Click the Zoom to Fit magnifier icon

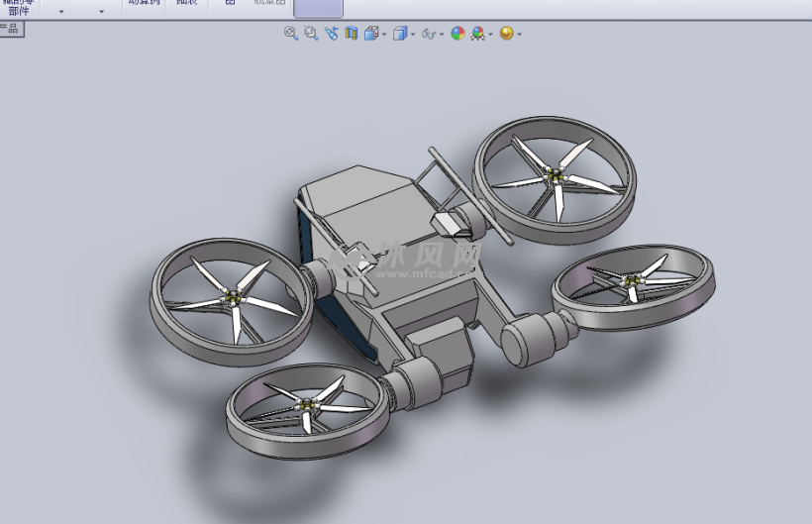pyautogui.click(x=291, y=33)
